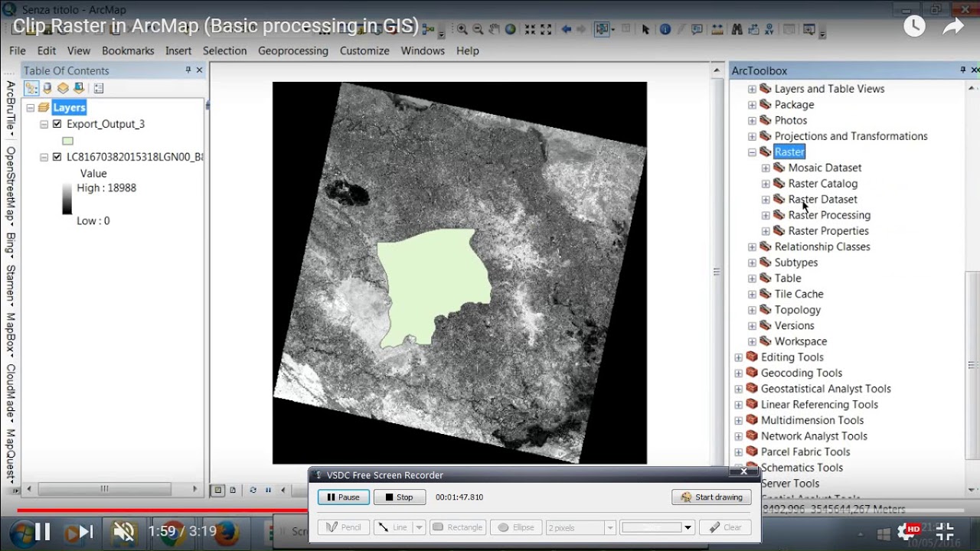Go back to previous extent arrow
This screenshot has height=551, width=980.
click(566, 29)
